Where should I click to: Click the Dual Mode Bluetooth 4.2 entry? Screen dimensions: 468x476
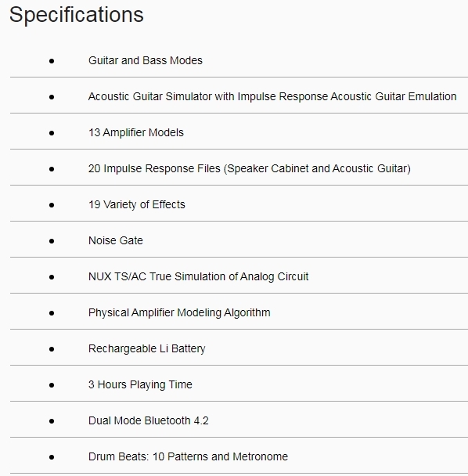click(x=149, y=420)
